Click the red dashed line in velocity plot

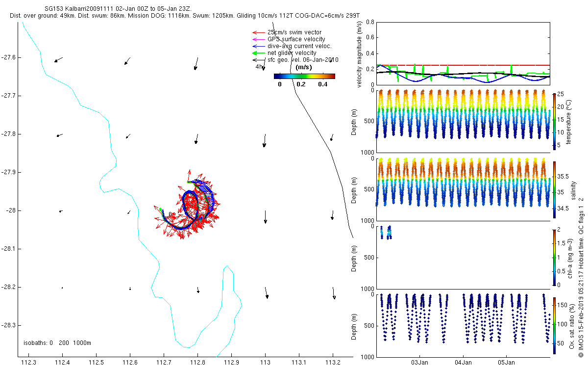pos(463,65)
